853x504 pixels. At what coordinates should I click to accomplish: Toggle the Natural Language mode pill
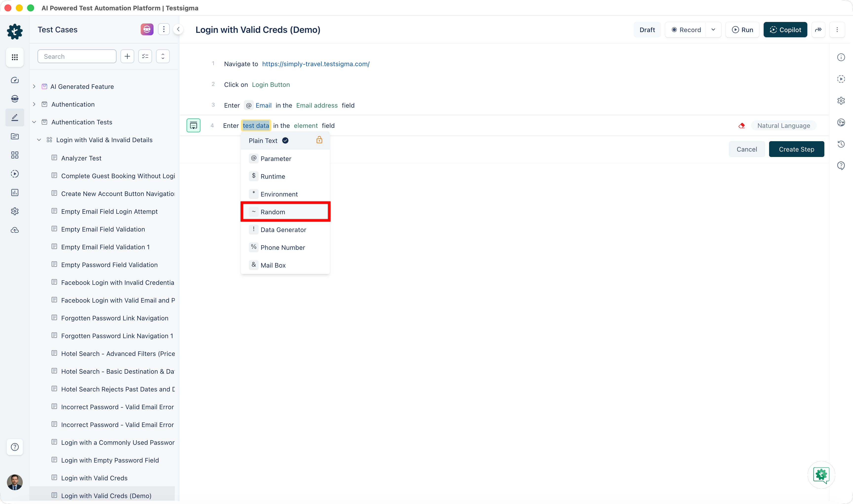point(783,126)
